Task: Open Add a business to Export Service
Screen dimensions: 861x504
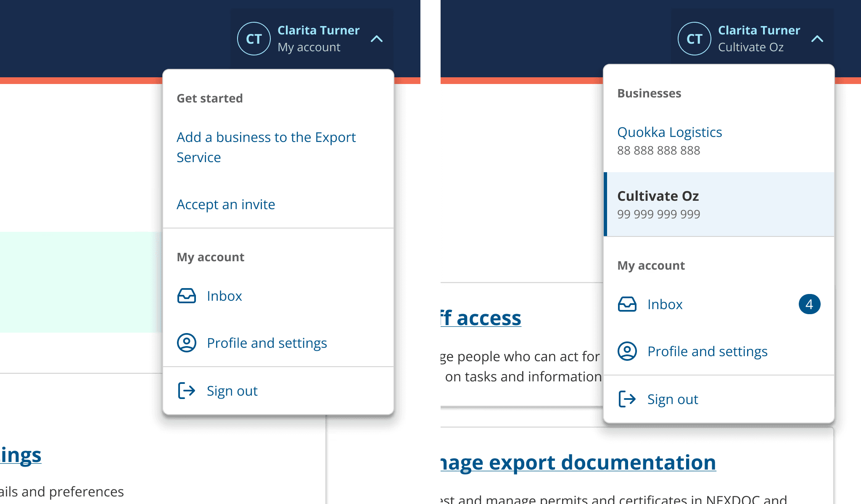Action: [x=266, y=147]
